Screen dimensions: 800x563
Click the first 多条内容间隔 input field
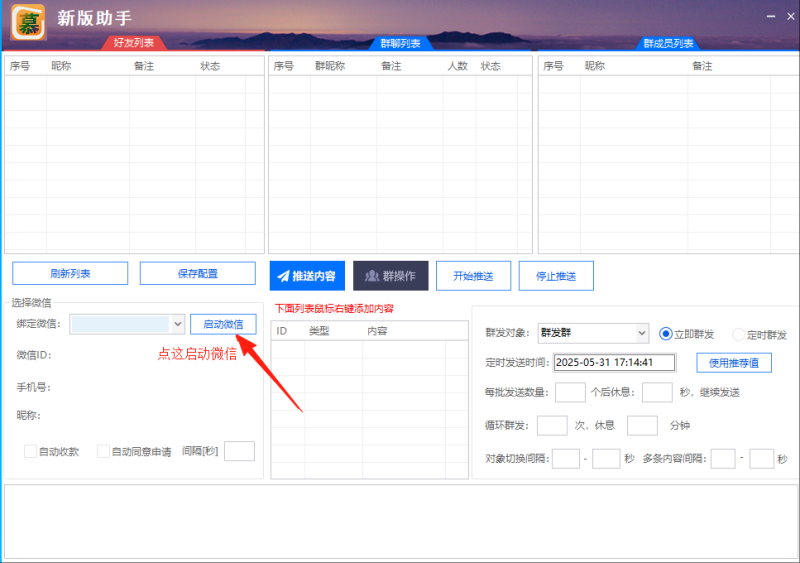pyautogui.click(x=723, y=459)
